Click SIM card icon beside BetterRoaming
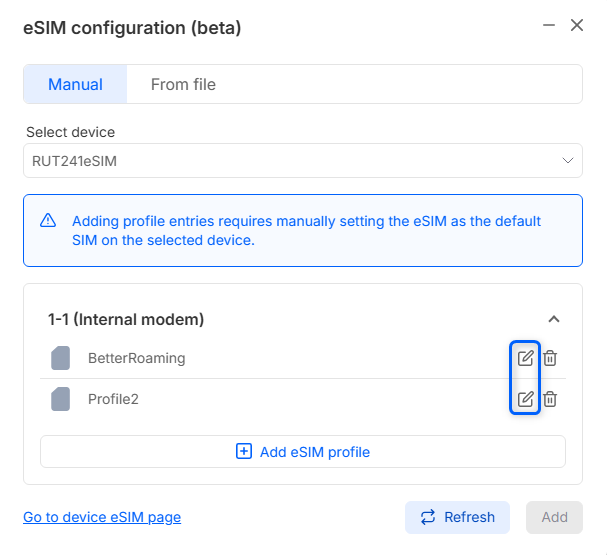Screen dimensions: 607x555 [x=60, y=358]
